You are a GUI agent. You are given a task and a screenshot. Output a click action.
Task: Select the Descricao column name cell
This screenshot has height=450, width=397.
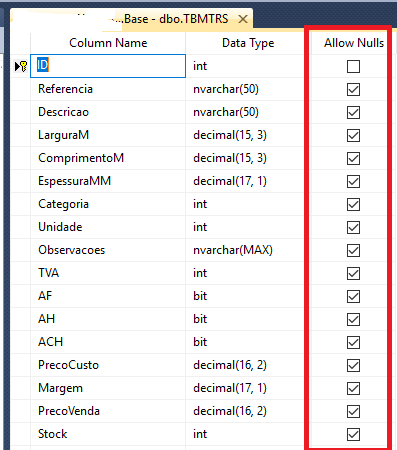(108, 112)
